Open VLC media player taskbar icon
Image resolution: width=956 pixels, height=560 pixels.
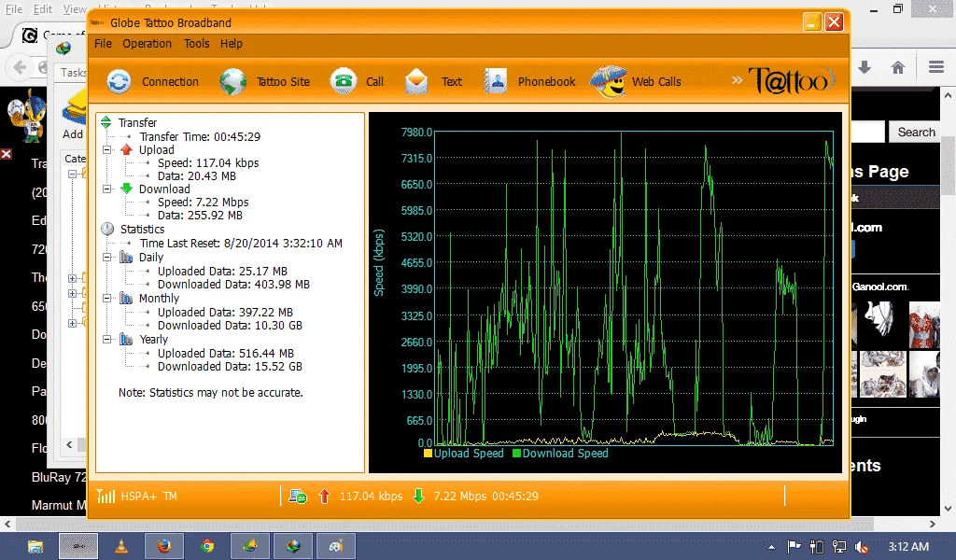click(121, 546)
